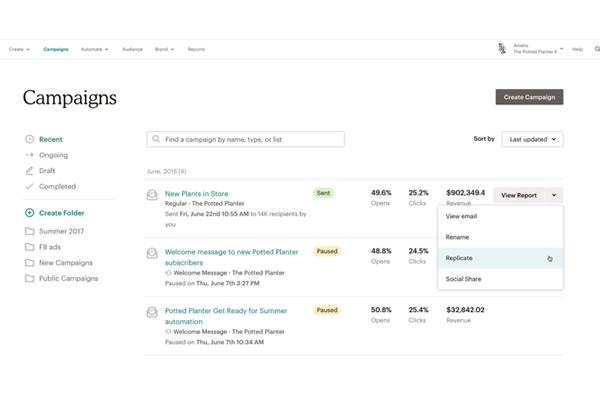Click the Ongoing arrow icon
600x420 pixels.
[29, 155]
